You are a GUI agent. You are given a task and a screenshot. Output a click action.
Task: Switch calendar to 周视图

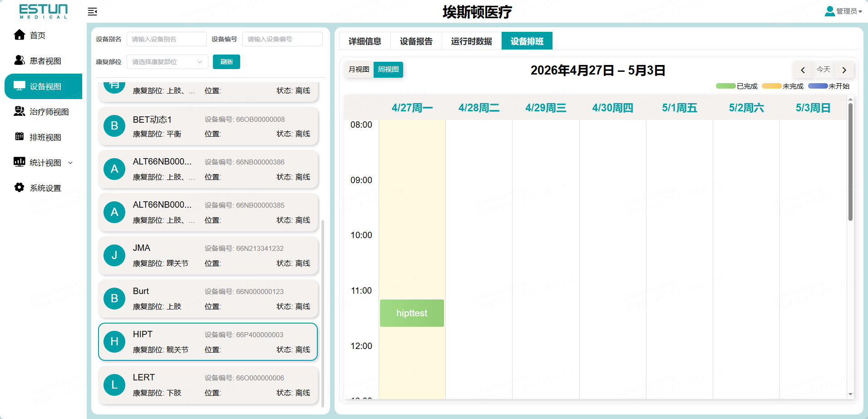(388, 70)
